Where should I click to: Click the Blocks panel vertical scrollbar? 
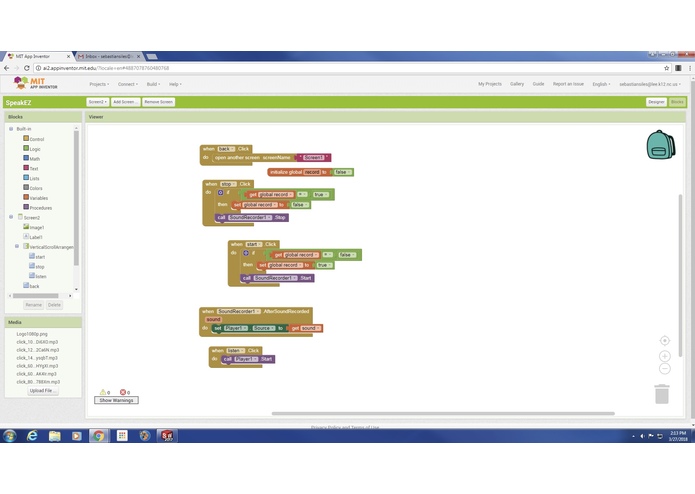point(76,198)
